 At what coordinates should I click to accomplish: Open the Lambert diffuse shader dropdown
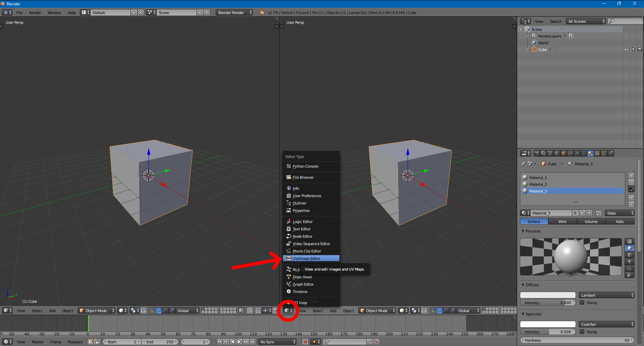point(606,295)
